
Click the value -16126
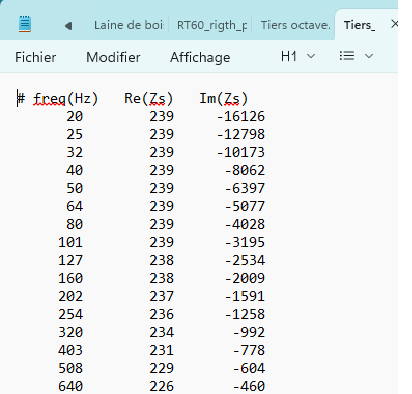pos(241,116)
